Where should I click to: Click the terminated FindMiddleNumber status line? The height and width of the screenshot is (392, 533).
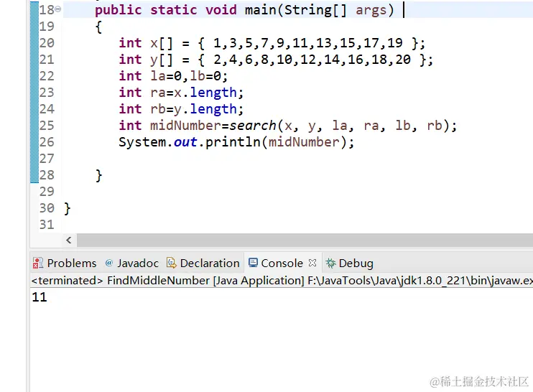coord(282,281)
